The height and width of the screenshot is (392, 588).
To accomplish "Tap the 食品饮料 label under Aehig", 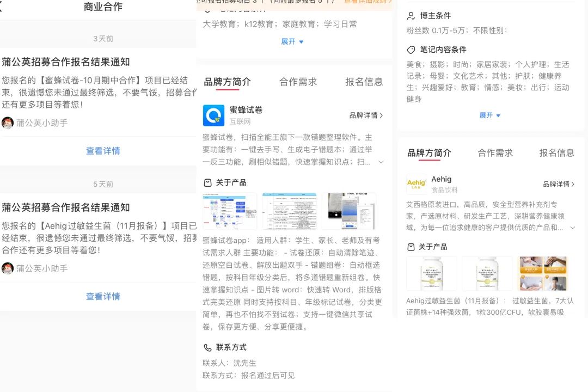I will tap(444, 190).
